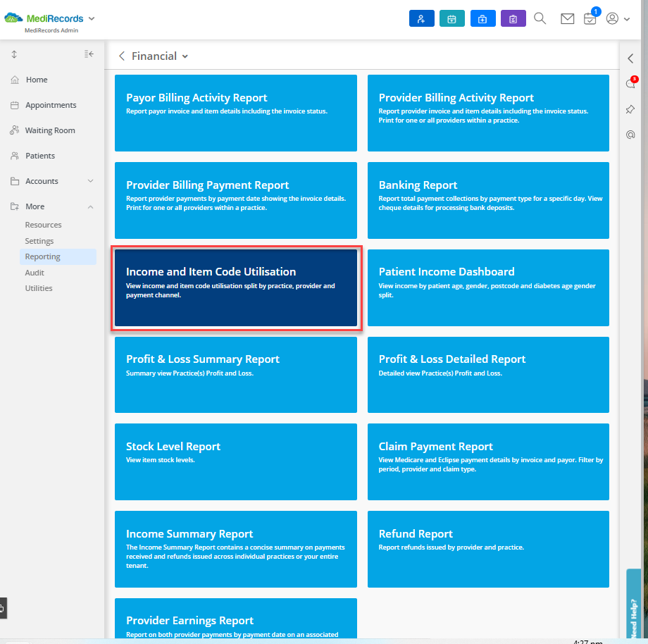Expand right panel with chevron arrow
The image size is (648, 644).
(630, 58)
